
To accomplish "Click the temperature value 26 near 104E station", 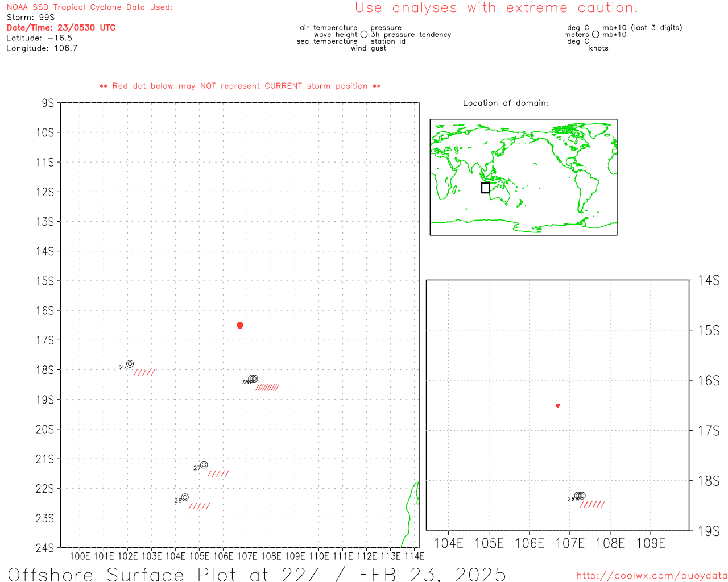I will click(178, 501).
